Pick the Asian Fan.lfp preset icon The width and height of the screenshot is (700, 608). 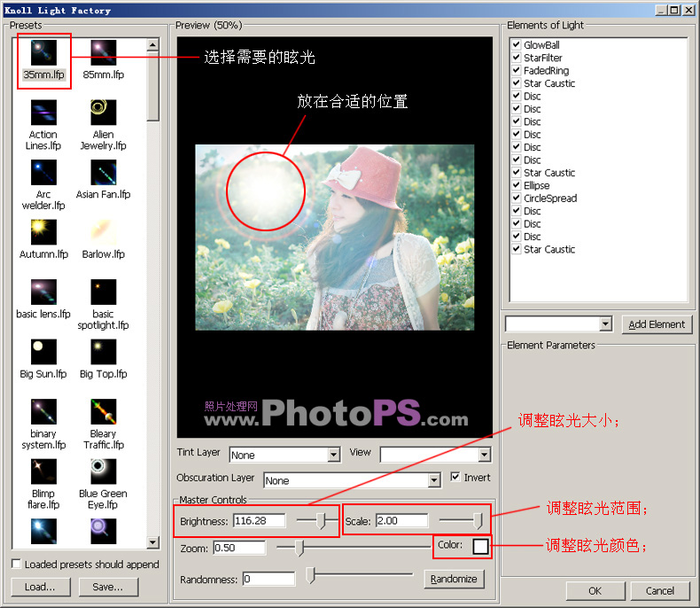tap(104, 172)
